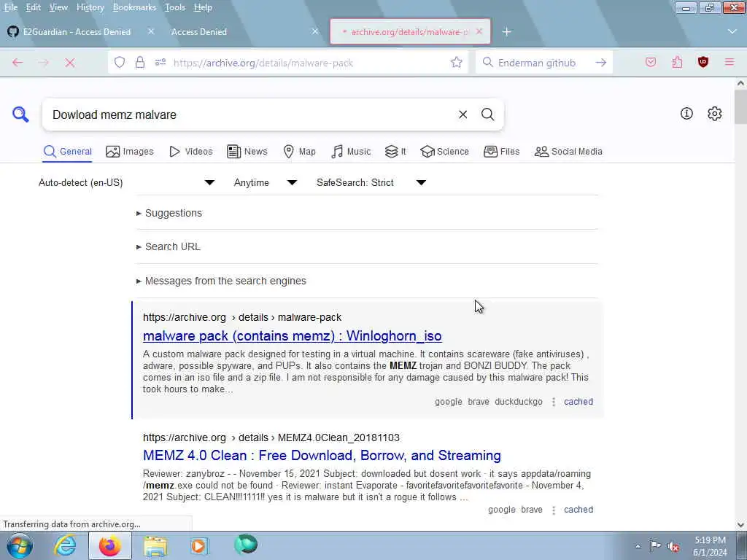This screenshot has height=560, width=747.
Task: Expand the Search URL section
Action: [169, 246]
